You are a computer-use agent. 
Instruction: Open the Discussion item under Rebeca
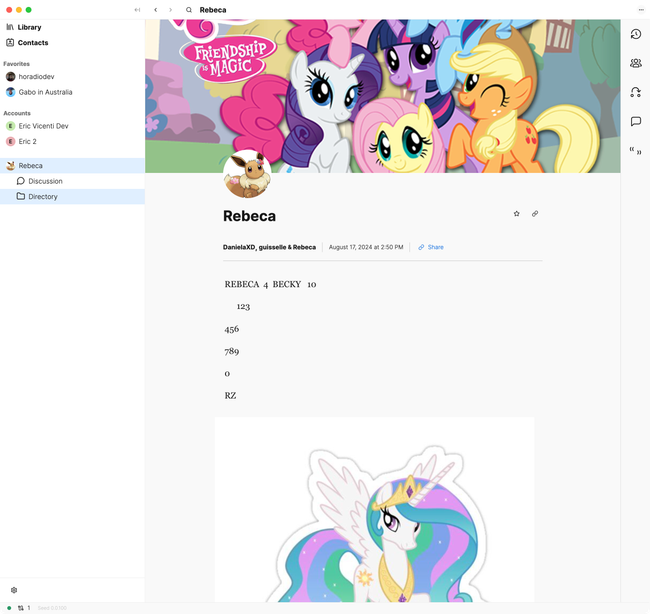coord(45,181)
